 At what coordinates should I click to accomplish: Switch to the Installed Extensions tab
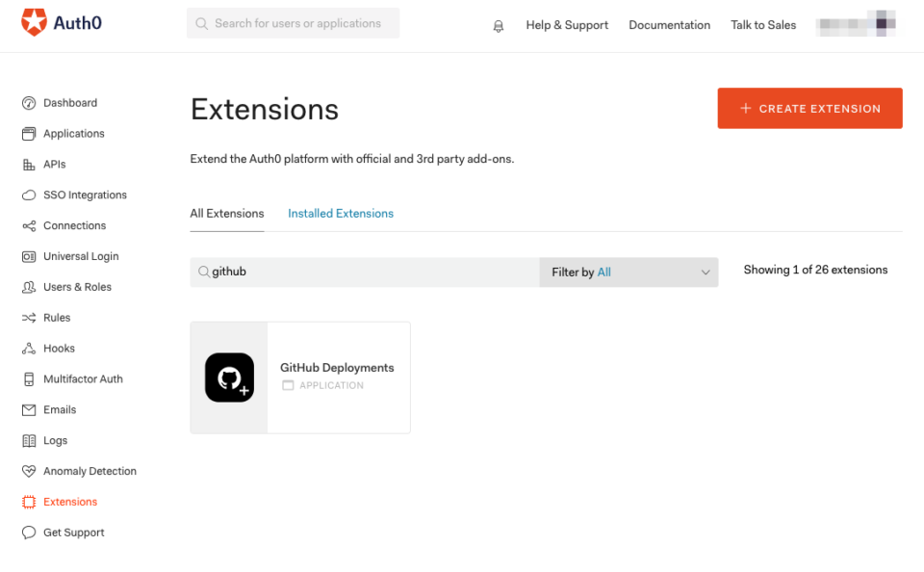coord(340,213)
